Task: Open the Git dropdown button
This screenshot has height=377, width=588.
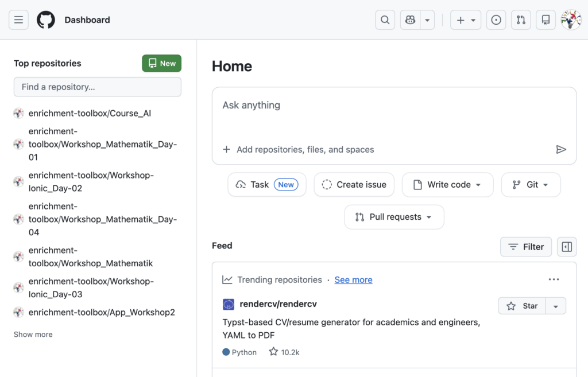Action: coord(531,185)
